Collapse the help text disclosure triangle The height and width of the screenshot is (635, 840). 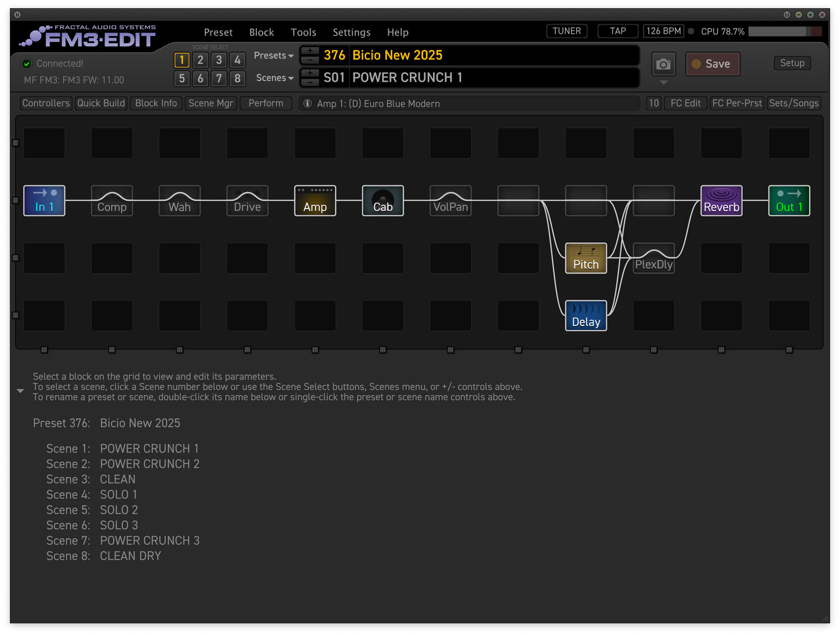point(20,391)
